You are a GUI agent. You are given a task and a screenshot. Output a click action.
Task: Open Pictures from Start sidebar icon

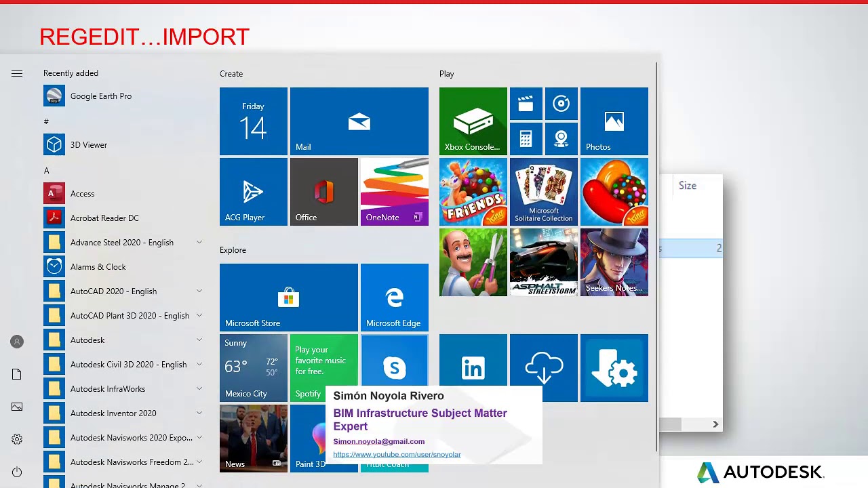click(x=17, y=407)
